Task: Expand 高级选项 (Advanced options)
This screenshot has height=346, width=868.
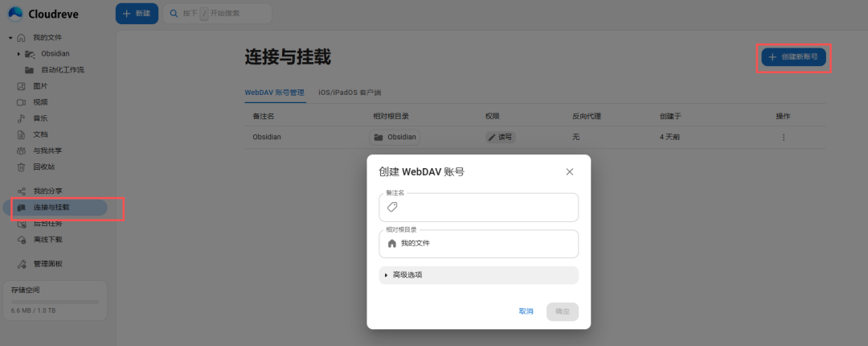Action: click(x=479, y=275)
